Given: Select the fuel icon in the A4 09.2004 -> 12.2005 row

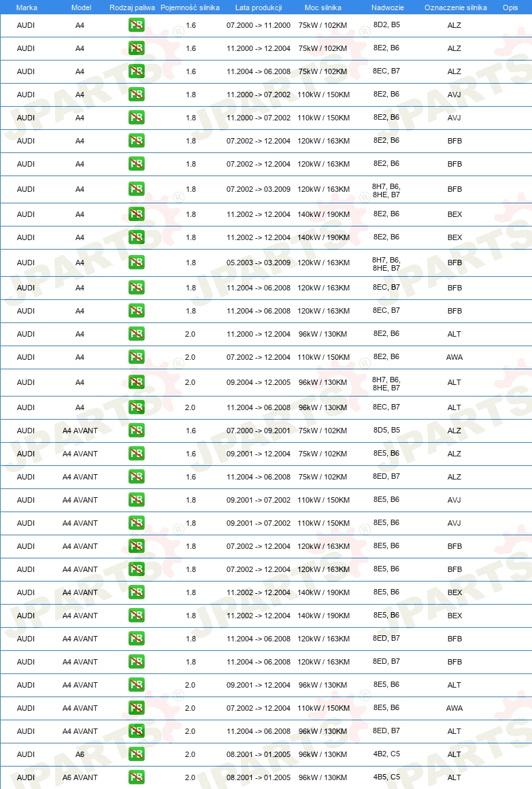Looking at the screenshot, I should coord(136,382).
